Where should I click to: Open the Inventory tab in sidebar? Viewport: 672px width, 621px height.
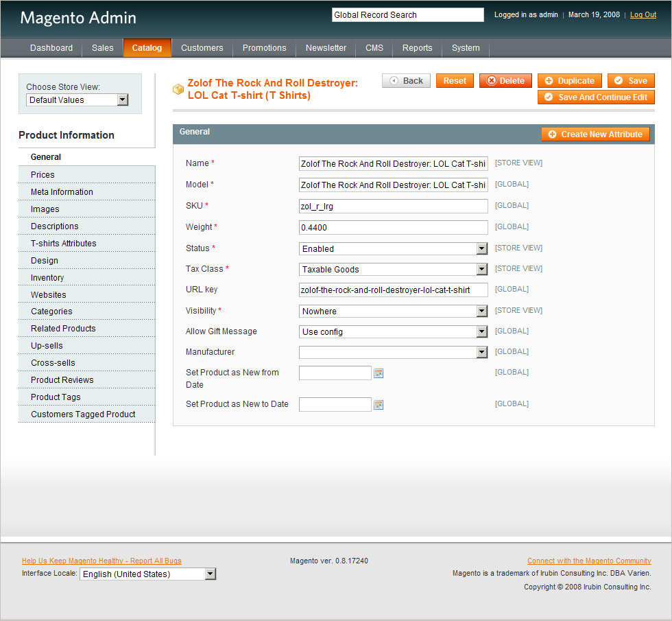pyautogui.click(x=47, y=278)
